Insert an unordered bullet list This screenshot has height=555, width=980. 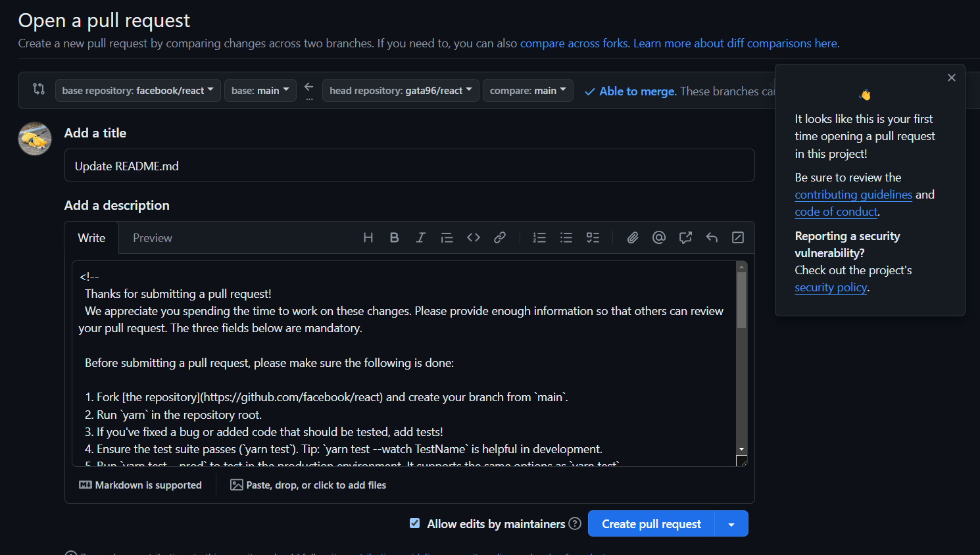(x=566, y=237)
